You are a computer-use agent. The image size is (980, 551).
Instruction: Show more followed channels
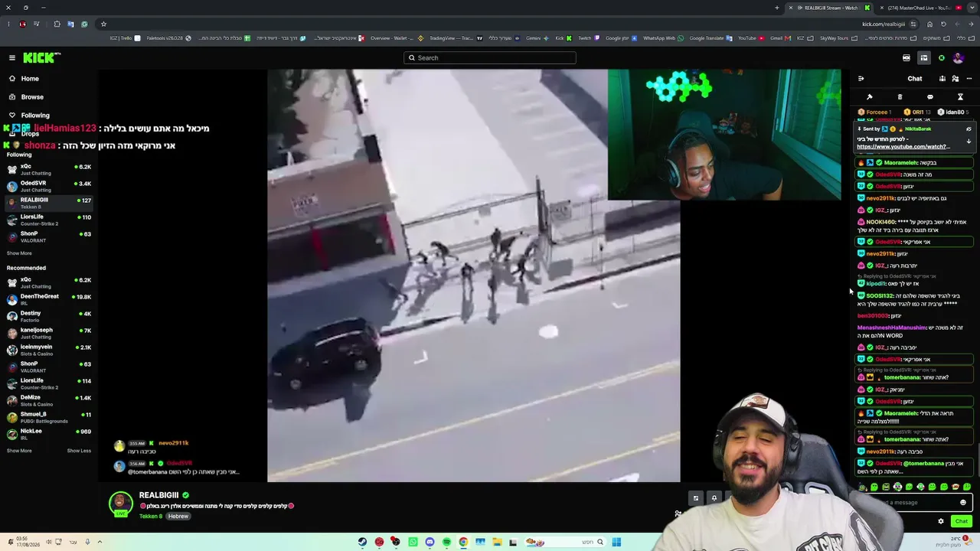[x=19, y=253]
